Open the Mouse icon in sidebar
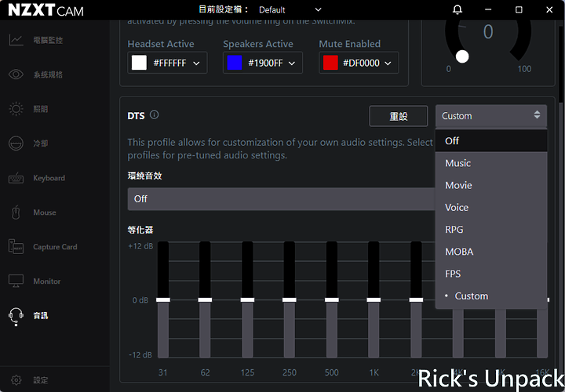Image resolution: width=565 pixels, height=392 pixels. point(16,212)
